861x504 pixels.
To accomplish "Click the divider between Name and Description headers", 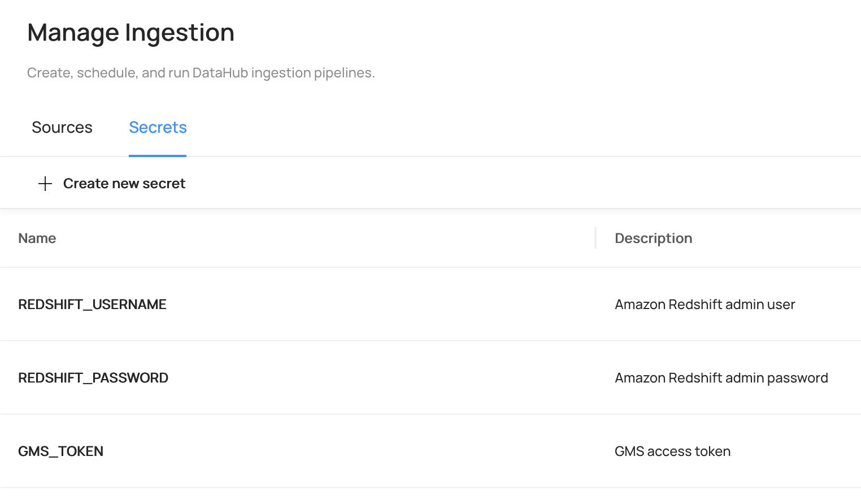I will point(595,238).
